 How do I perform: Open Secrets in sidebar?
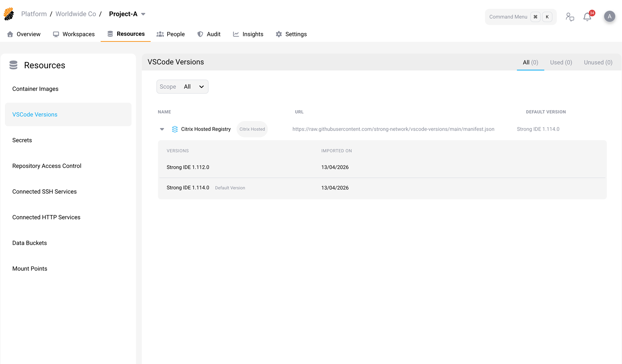22,140
